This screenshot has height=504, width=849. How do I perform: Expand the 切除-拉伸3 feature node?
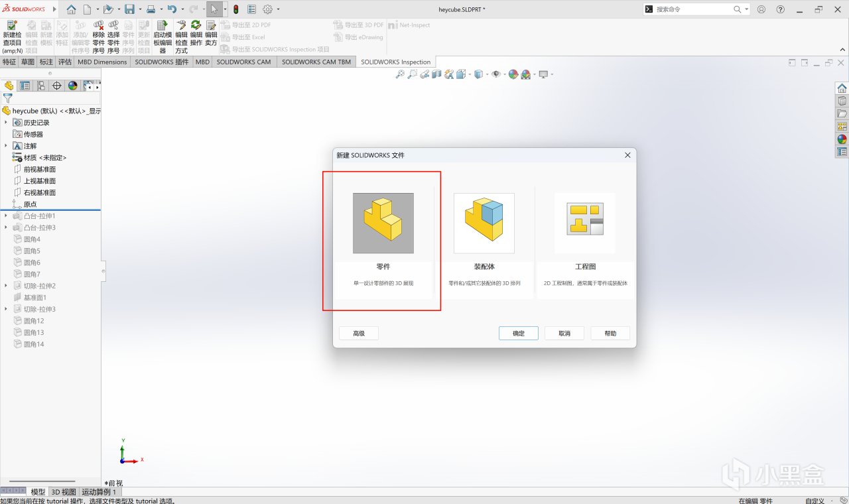(6, 309)
